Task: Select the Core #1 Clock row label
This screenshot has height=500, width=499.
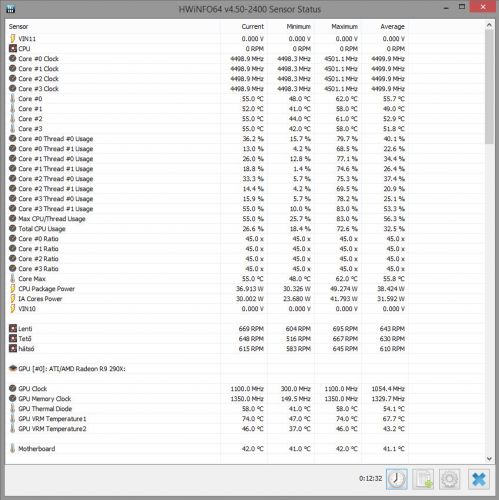Action: [x=38, y=69]
